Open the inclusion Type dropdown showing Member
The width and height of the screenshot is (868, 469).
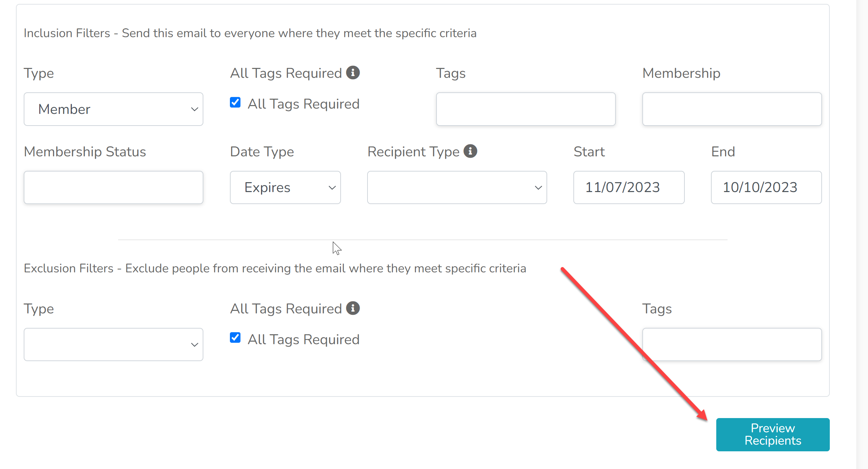pos(114,109)
